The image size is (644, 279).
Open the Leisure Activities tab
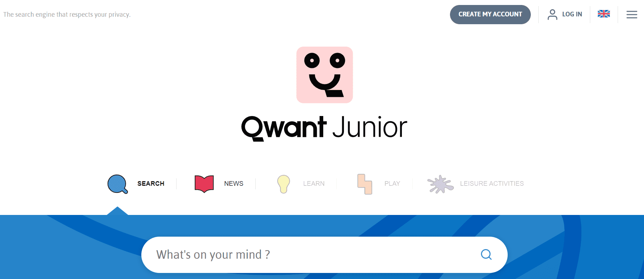492,184
